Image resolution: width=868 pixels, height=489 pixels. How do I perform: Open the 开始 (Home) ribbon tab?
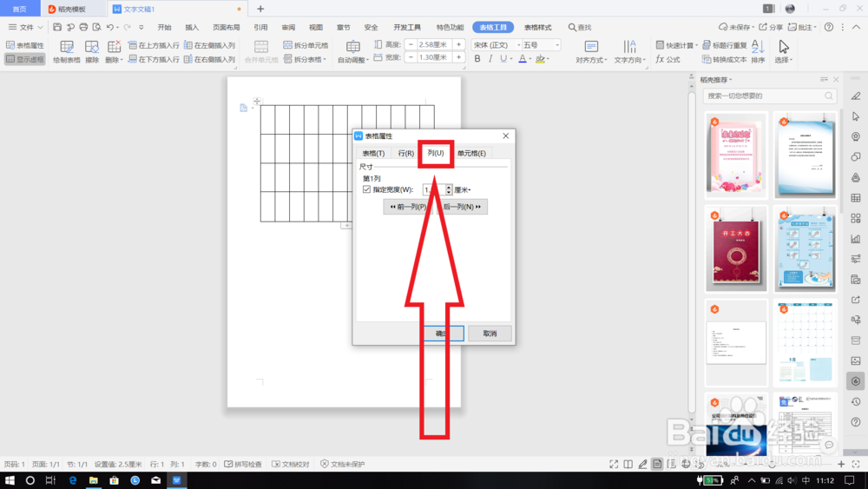(x=164, y=27)
